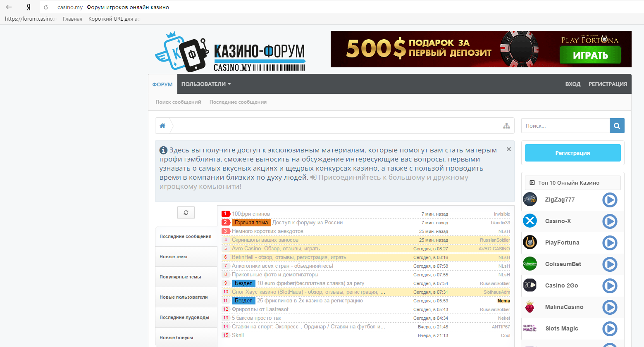Viewport: 644px width, 347px height.
Task: Open BetinHell обзор topic
Action: pyautogui.click(x=289, y=257)
